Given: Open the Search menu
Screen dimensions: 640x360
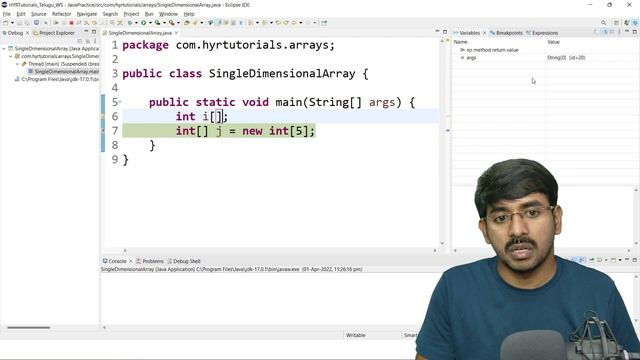Looking at the screenshot, I should [110, 14].
